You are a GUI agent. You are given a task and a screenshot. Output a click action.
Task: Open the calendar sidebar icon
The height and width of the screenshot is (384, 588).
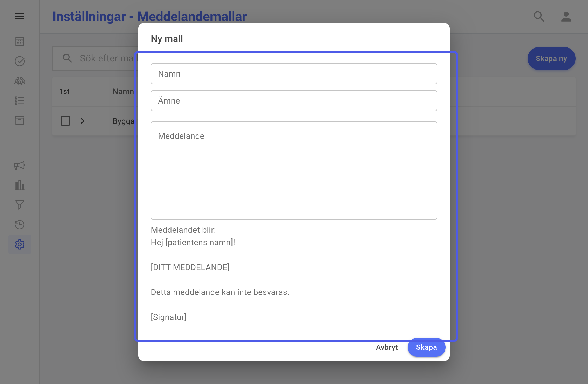pos(20,42)
